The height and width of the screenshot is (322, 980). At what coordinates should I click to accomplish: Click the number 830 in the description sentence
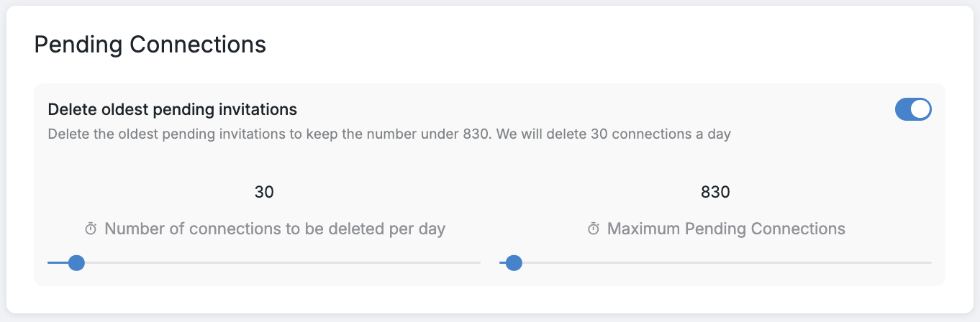tap(476, 134)
